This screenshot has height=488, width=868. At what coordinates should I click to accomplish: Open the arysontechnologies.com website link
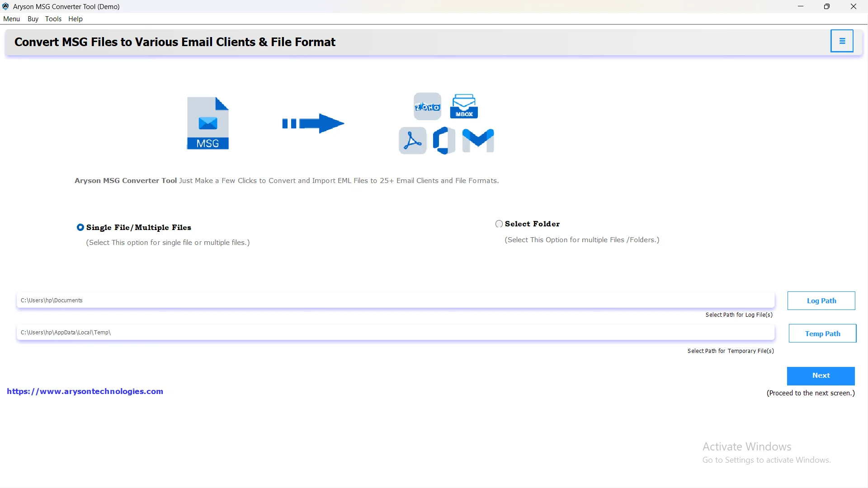pyautogui.click(x=85, y=391)
